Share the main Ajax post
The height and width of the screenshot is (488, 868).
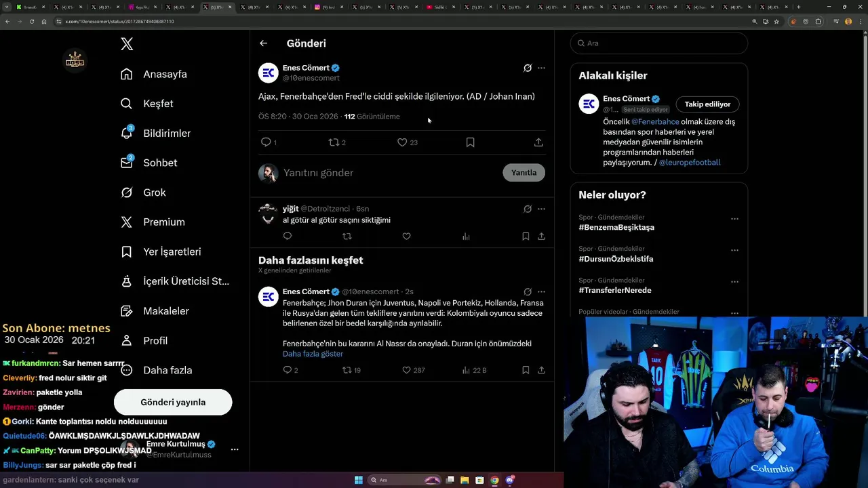(x=538, y=142)
